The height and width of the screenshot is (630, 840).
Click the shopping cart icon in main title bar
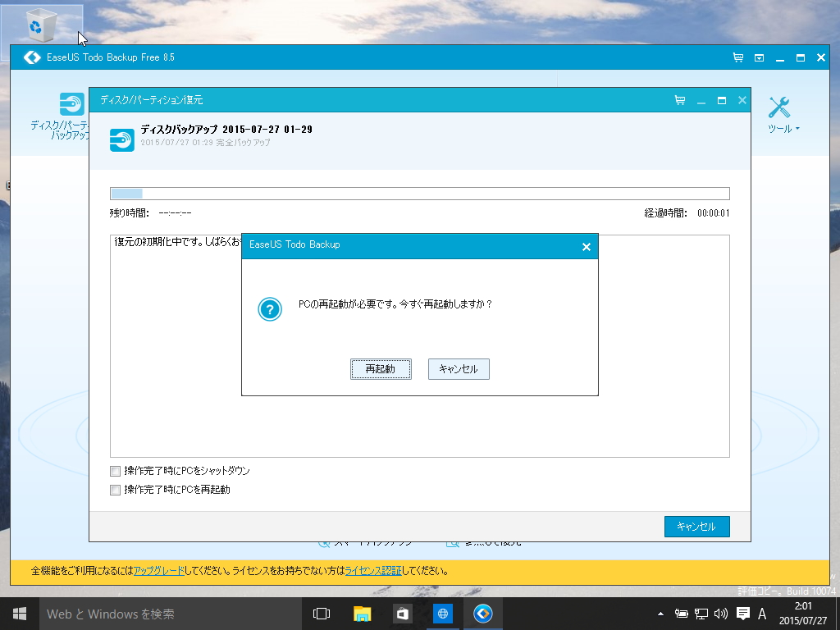tap(738, 57)
